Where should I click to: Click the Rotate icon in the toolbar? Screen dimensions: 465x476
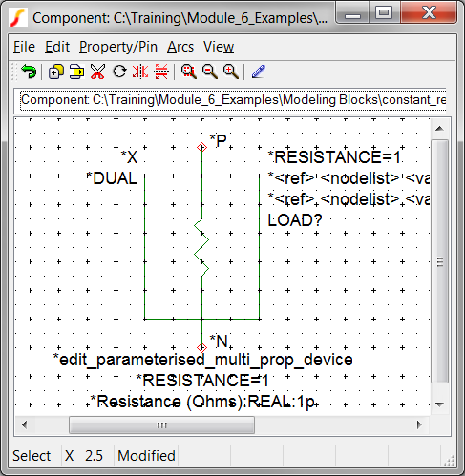(x=119, y=72)
